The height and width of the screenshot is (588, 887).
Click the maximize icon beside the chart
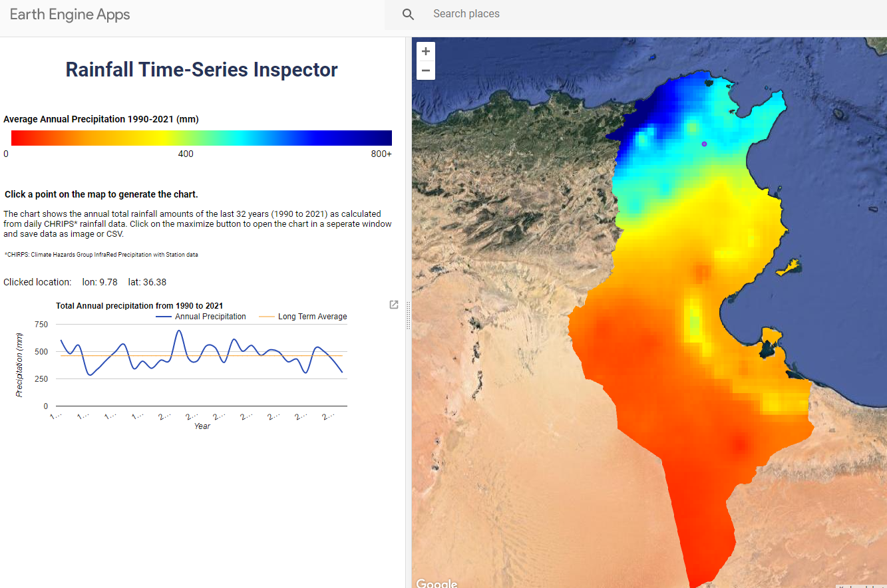tap(393, 305)
